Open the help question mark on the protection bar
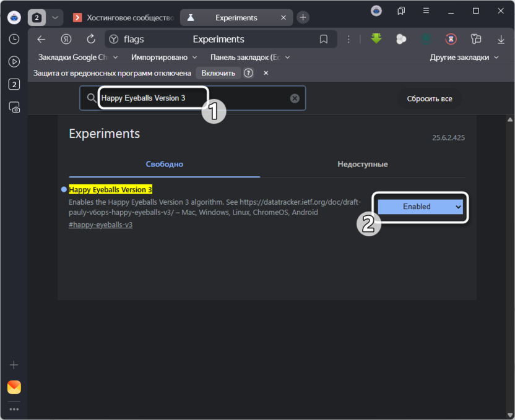Screen dimensions: 515x420 pos(248,73)
